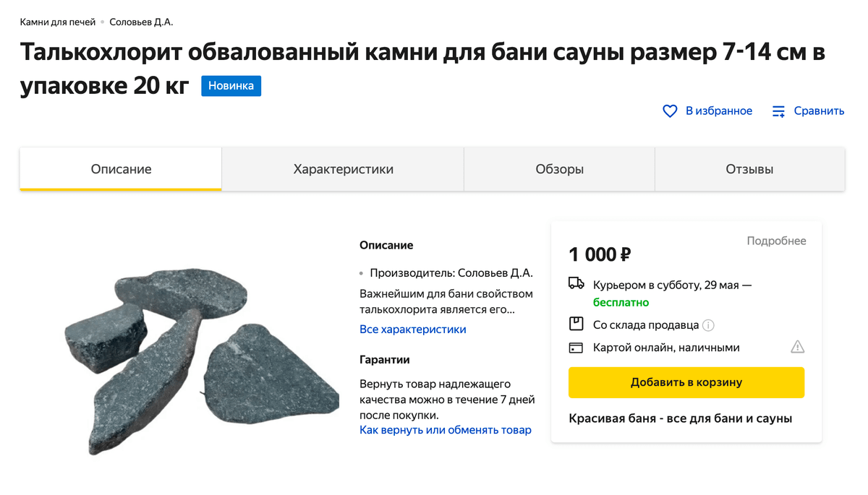The height and width of the screenshot is (495, 868).
Task: Click the seller warehouse icon near Со склада продавца
Action: tap(575, 324)
